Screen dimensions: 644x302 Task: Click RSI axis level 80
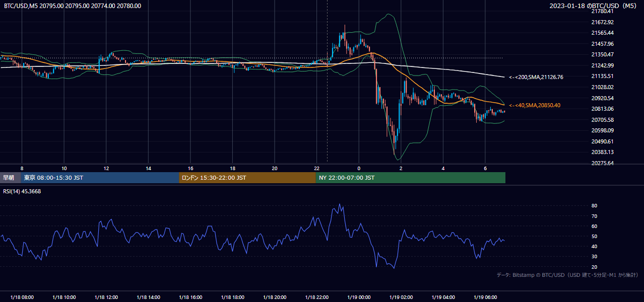tap(594, 206)
